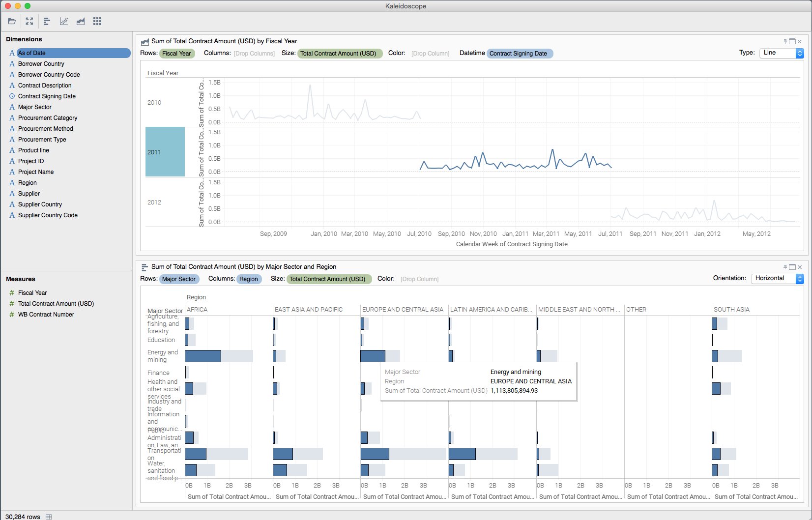
Task: Open the chart Type dropdown showing Line
Action: coord(782,53)
